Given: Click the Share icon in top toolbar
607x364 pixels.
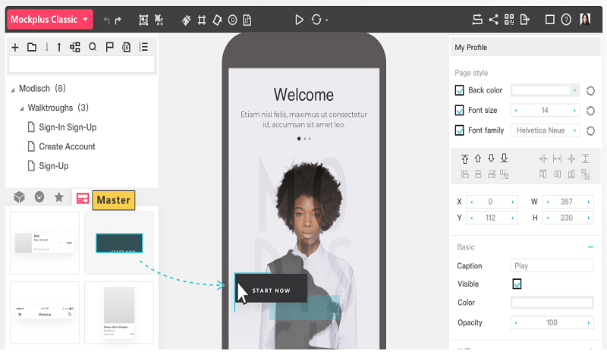Looking at the screenshot, I should click(493, 20).
